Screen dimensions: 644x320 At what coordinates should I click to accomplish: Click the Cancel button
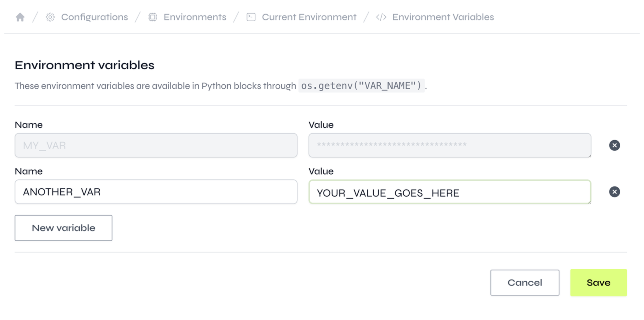[x=525, y=282]
